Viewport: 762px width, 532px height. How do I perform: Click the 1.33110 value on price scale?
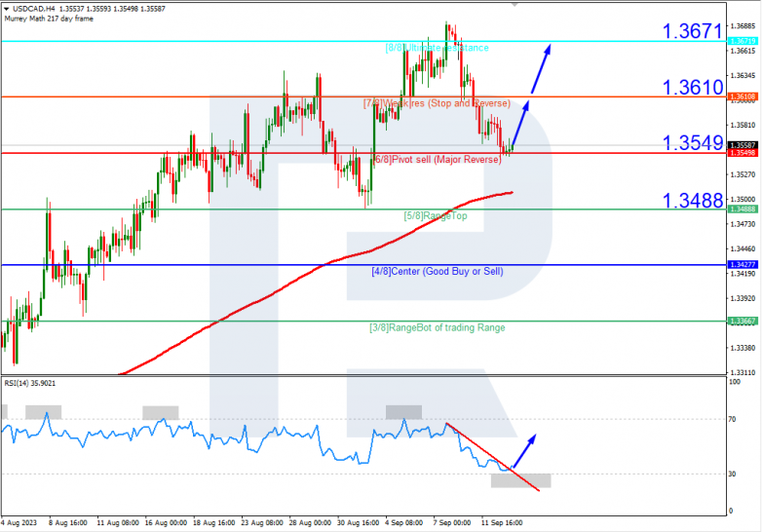743,372
